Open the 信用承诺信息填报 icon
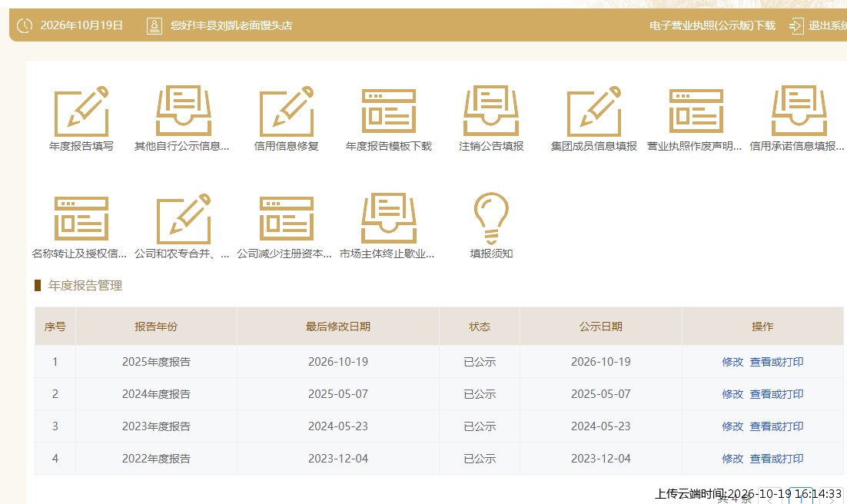 pyautogui.click(x=799, y=110)
